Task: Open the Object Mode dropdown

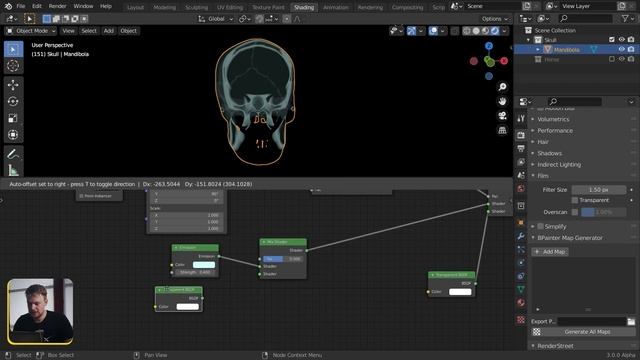Action: [31, 31]
